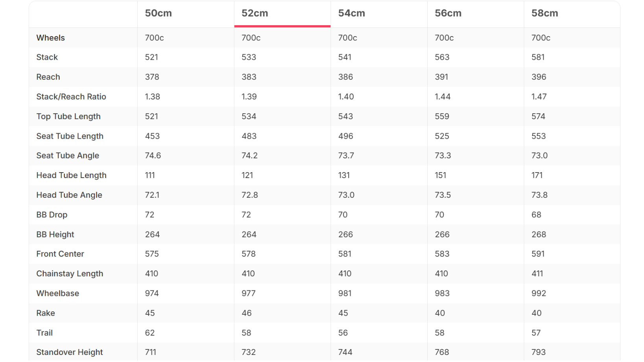Select the 58cm size column header
Screen dimensions: 644x362
pyautogui.click(x=544, y=13)
